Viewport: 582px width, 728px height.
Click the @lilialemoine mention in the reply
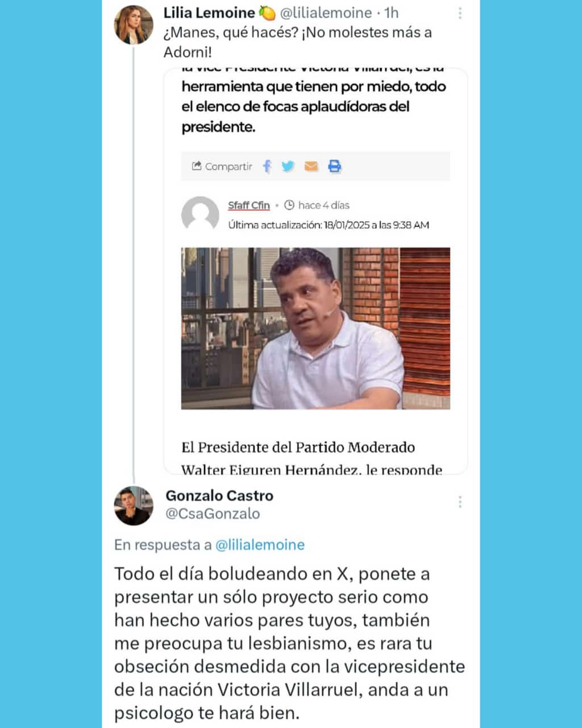(260, 545)
